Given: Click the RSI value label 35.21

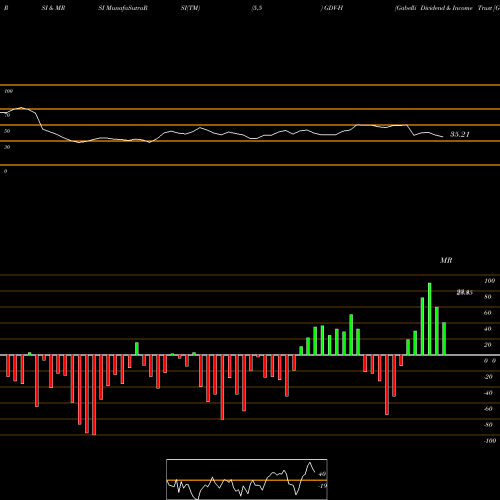Looking at the screenshot, I should pyautogui.click(x=460, y=134).
